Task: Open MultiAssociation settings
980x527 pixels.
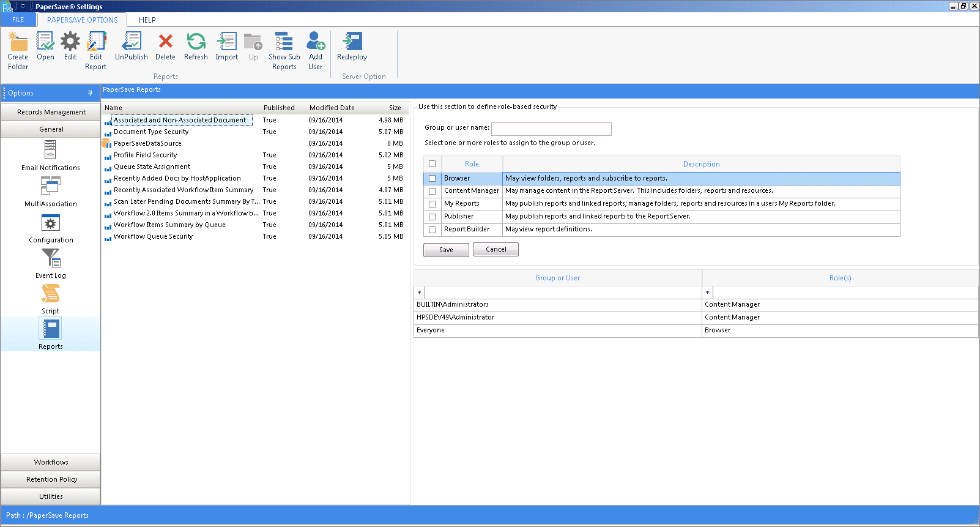Action: (51, 192)
